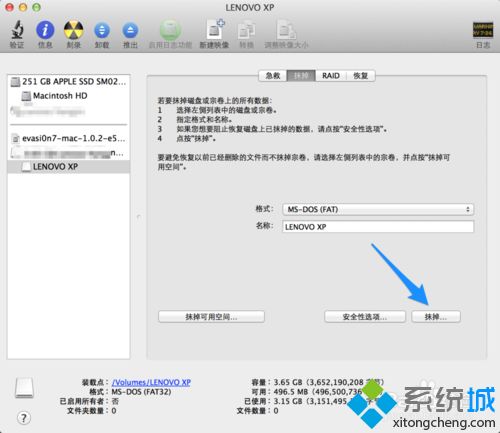Image resolution: width=500 pixels, height=433 pixels.
Task: Click the Erase Free Space (抹掉可用空间) button
Action: (x=211, y=317)
